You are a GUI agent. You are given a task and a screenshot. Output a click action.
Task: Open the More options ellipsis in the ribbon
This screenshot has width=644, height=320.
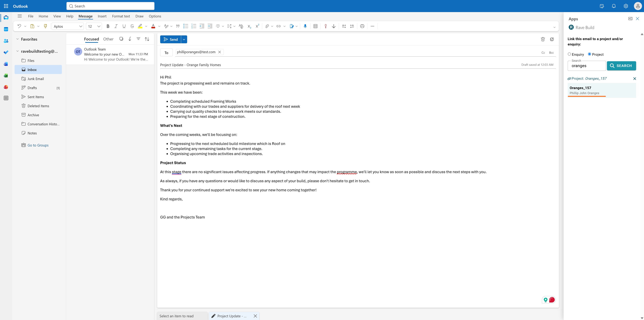tap(372, 26)
